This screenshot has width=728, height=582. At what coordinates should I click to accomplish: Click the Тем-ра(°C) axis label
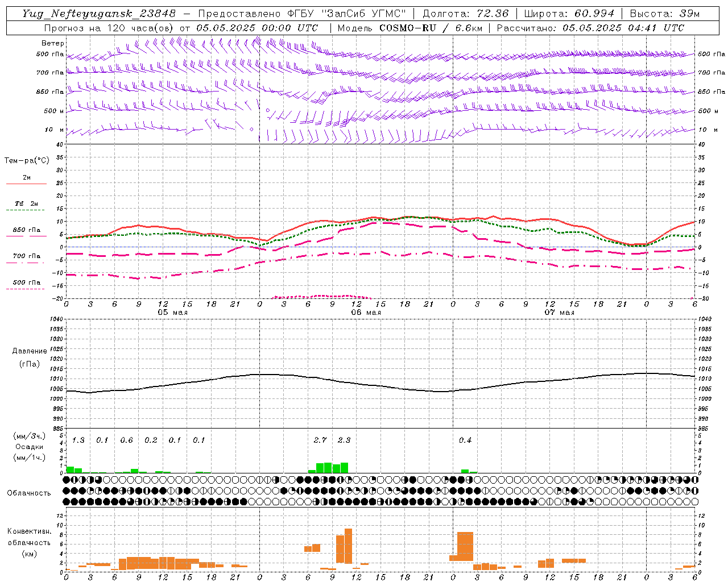[x=27, y=160]
